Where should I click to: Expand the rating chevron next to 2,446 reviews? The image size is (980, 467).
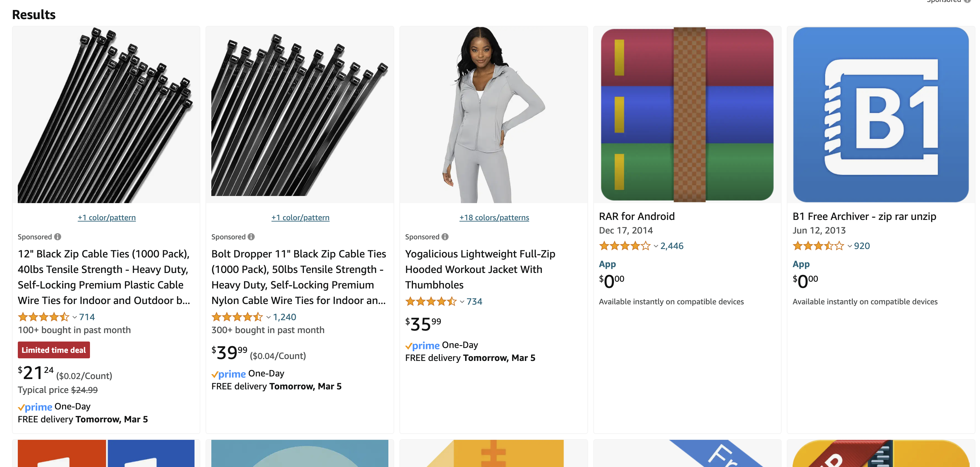pyautogui.click(x=656, y=246)
